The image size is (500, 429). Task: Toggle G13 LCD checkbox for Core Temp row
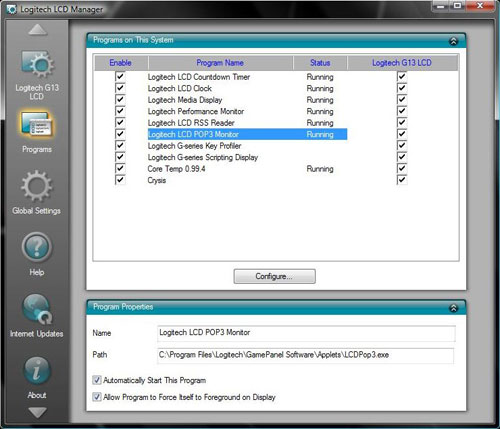tap(402, 168)
